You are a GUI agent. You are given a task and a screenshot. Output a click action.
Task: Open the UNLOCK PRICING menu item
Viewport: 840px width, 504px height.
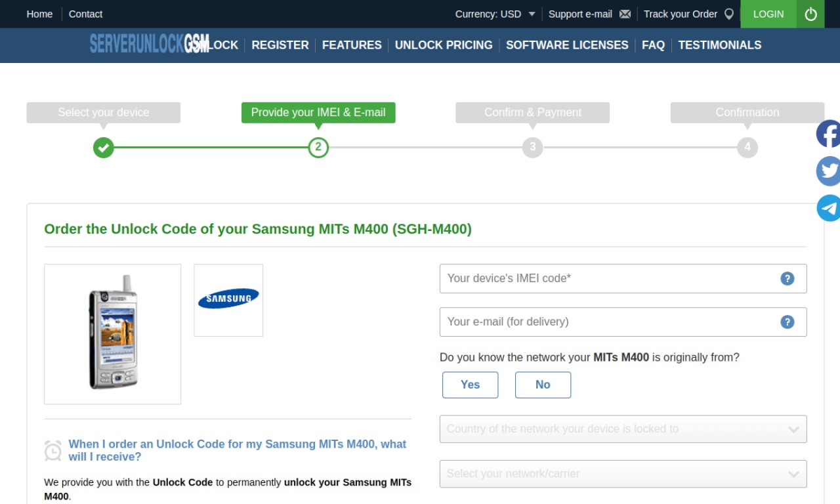pos(444,45)
